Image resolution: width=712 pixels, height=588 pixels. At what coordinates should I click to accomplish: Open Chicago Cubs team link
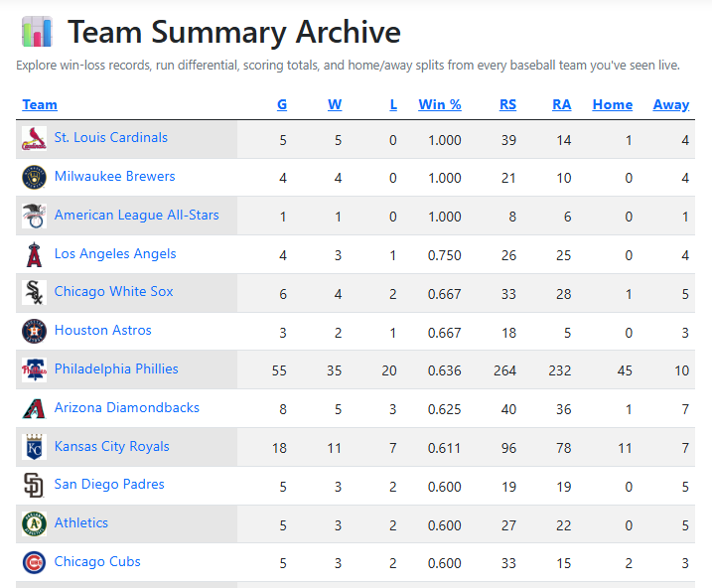pyautogui.click(x=97, y=561)
